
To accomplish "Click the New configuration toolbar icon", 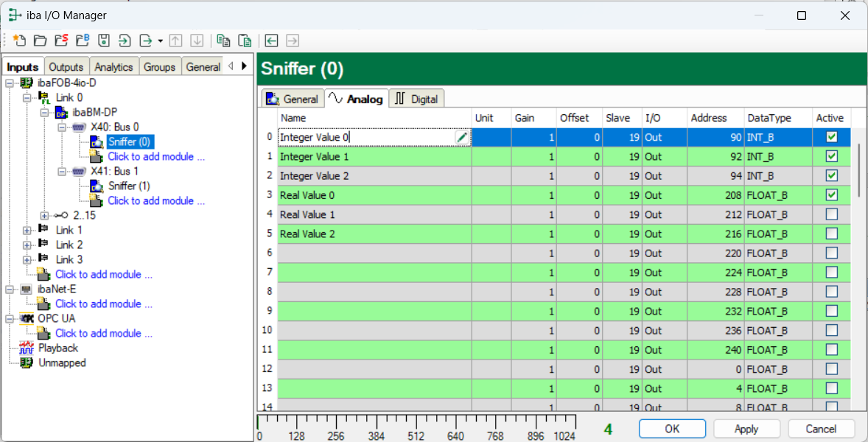I will tap(18, 41).
